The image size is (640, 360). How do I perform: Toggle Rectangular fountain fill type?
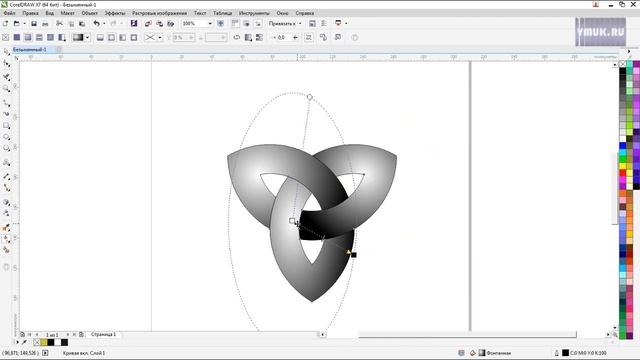(134, 38)
